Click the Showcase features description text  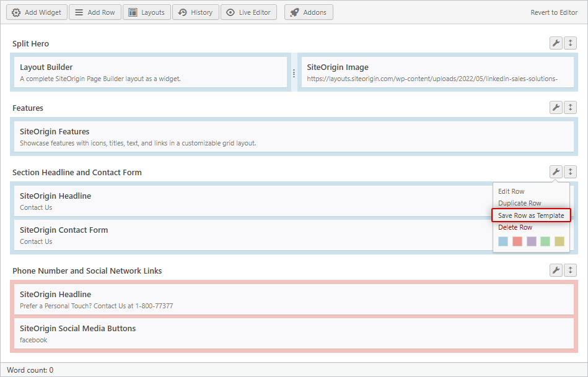138,143
